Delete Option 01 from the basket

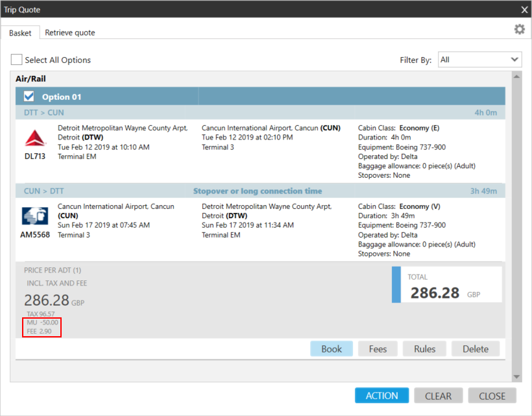(476, 349)
